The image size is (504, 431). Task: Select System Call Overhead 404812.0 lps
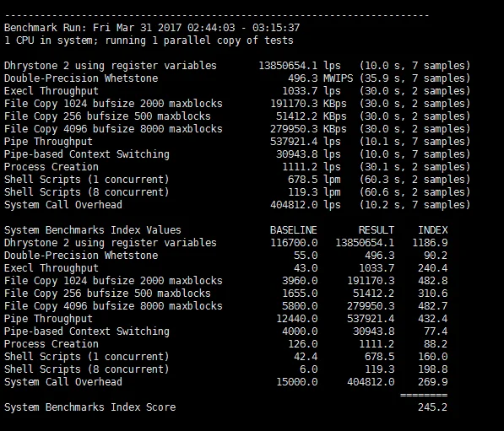[305, 205]
